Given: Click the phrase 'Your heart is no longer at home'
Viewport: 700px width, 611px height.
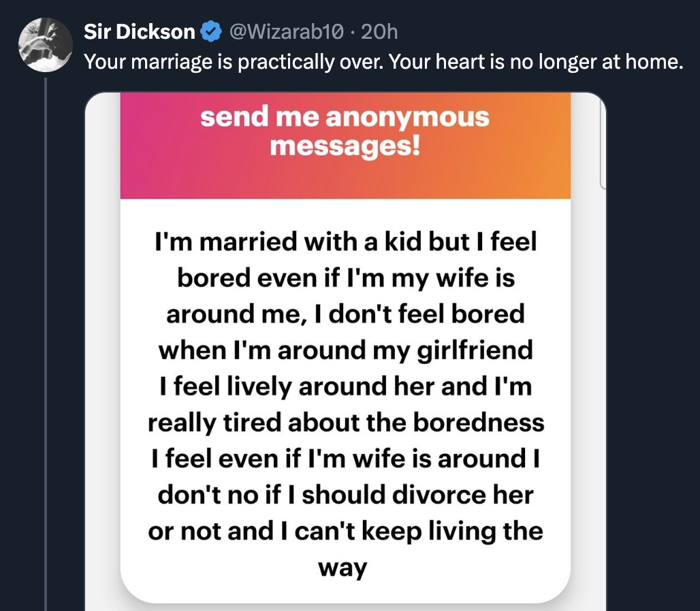Looking at the screenshot, I should 526,63.
